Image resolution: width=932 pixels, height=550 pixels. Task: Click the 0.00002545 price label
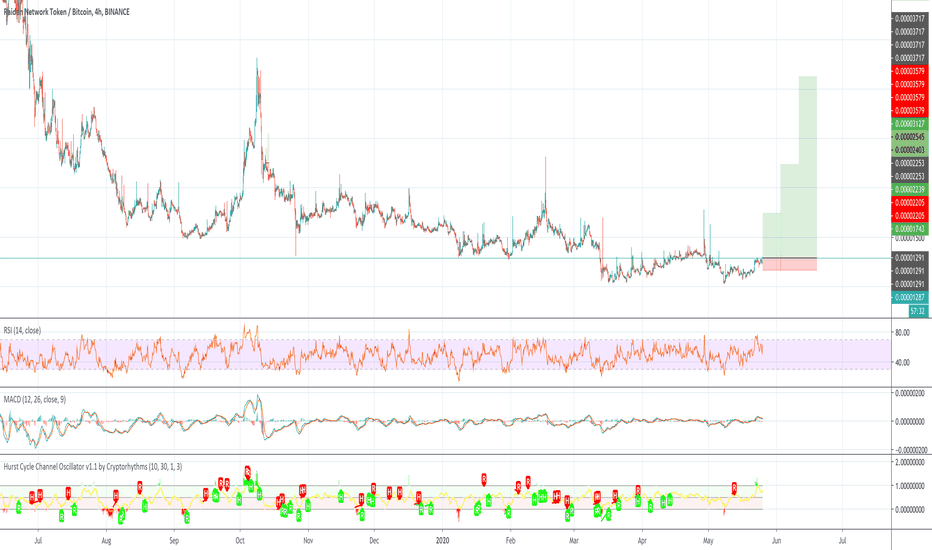(910, 137)
